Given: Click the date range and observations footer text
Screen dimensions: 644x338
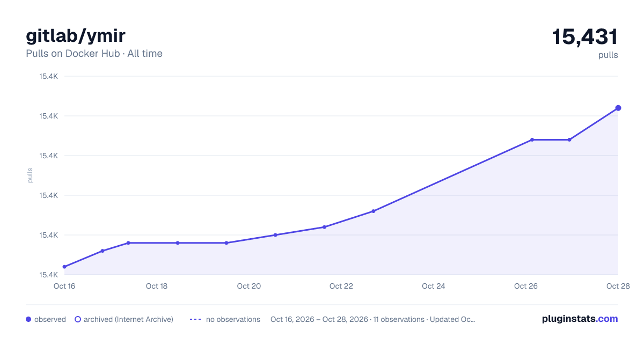Looking at the screenshot, I should [x=372, y=319].
